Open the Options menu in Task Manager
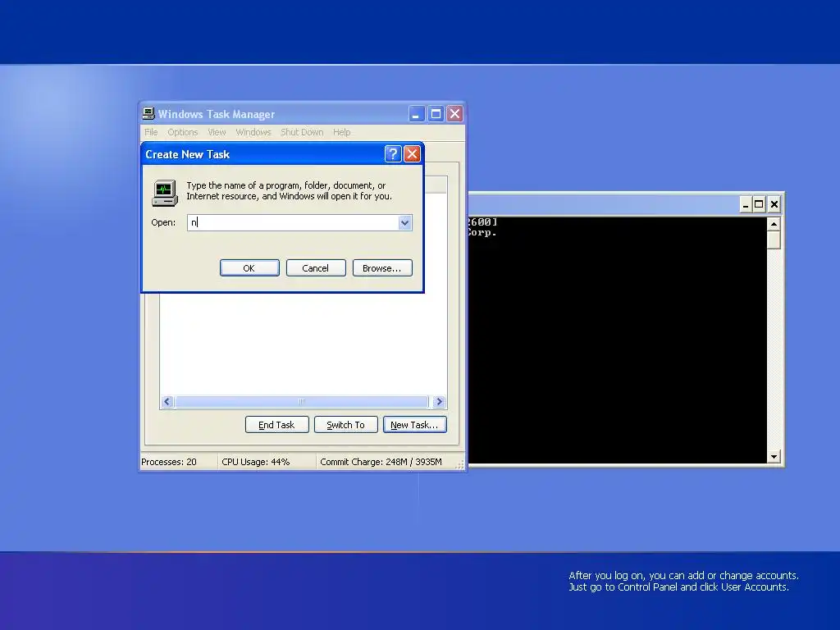 [x=183, y=132]
